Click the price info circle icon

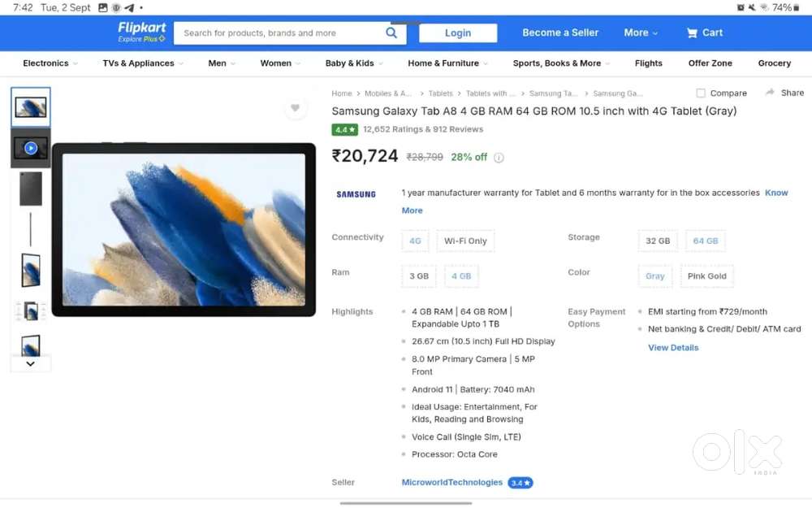[x=499, y=158]
